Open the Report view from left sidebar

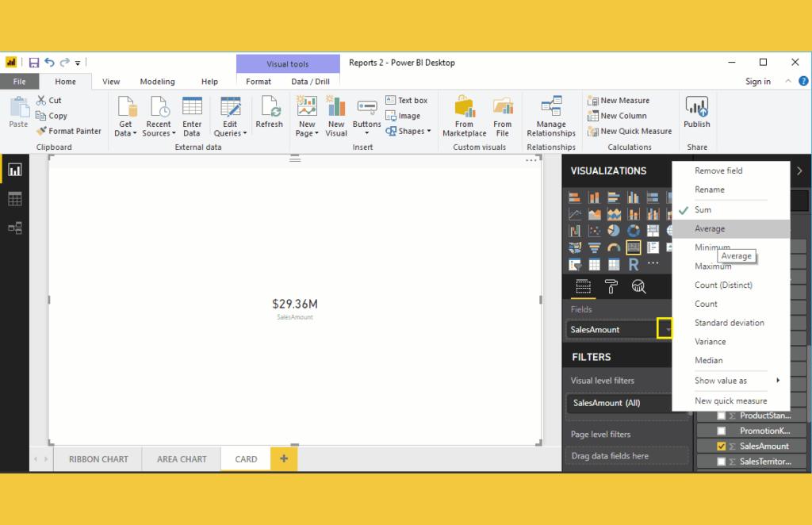coord(14,170)
